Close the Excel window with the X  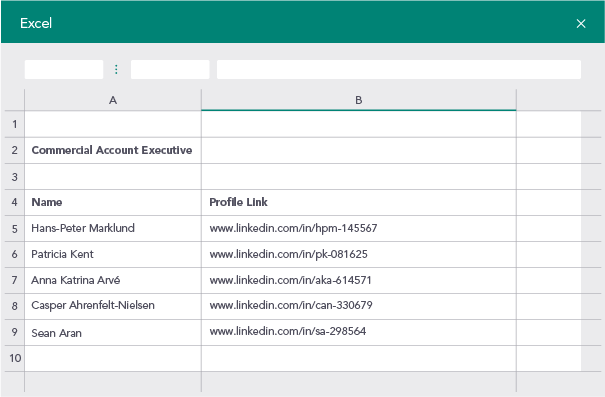(x=581, y=24)
